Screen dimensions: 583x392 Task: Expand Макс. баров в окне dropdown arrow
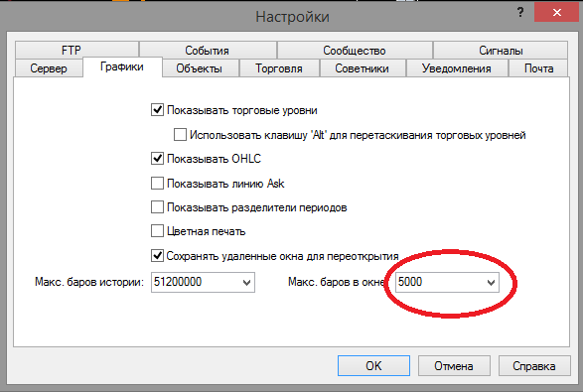(x=491, y=283)
